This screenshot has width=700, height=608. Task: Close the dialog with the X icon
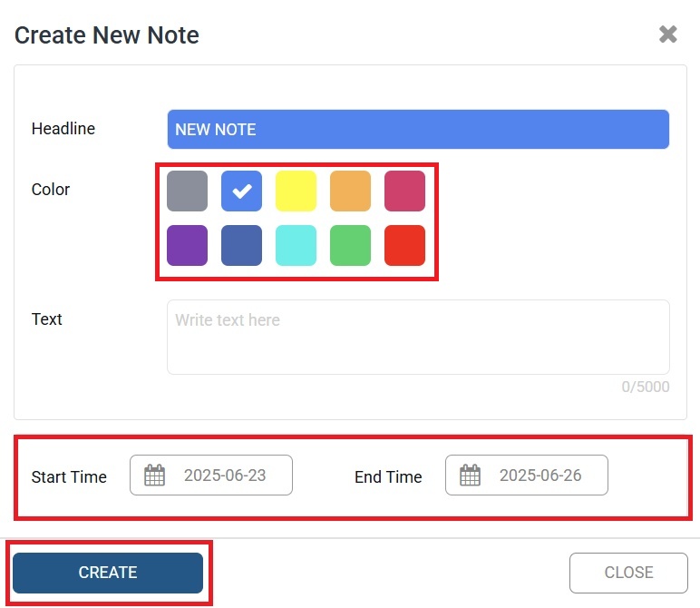click(668, 34)
